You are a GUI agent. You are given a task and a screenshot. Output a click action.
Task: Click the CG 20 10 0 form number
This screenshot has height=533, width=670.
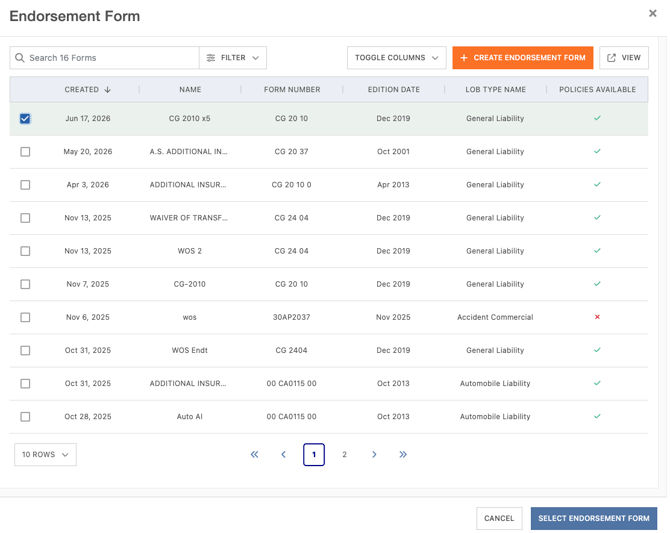coord(291,185)
